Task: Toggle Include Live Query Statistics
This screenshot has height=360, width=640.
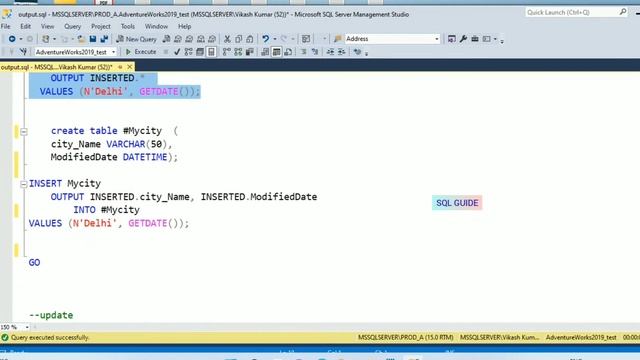Action: tap(238, 52)
